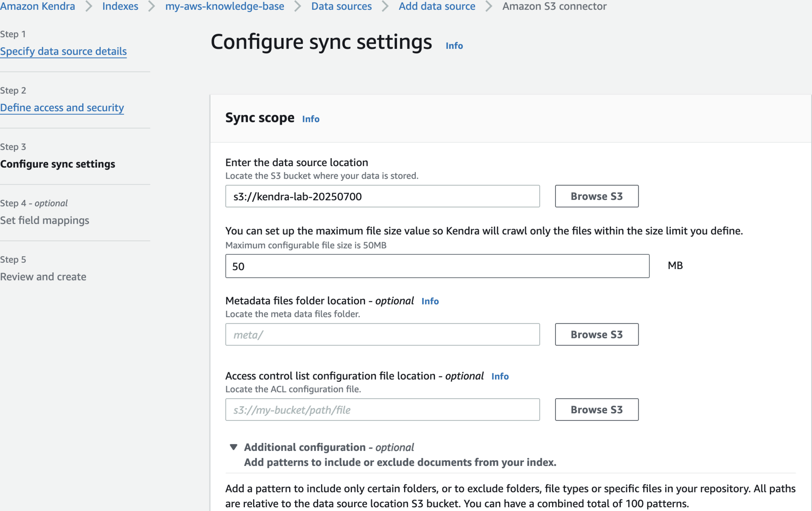The image size is (812, 511).
Task: Click Browse S3 for ACL configuration file
Action: [596, 410]
